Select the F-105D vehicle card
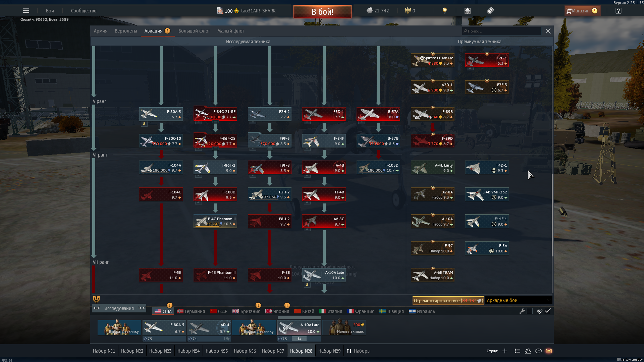 pyautogui.click(x=378, y=168)
